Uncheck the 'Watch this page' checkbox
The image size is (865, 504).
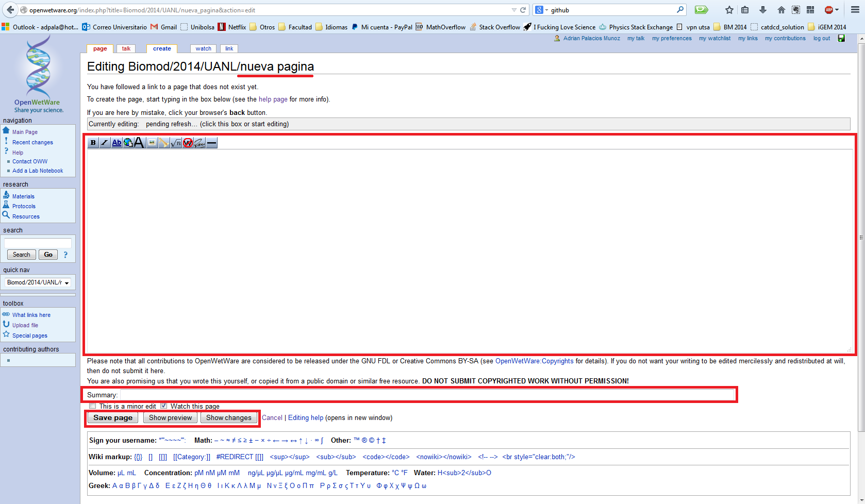[164, 406]
